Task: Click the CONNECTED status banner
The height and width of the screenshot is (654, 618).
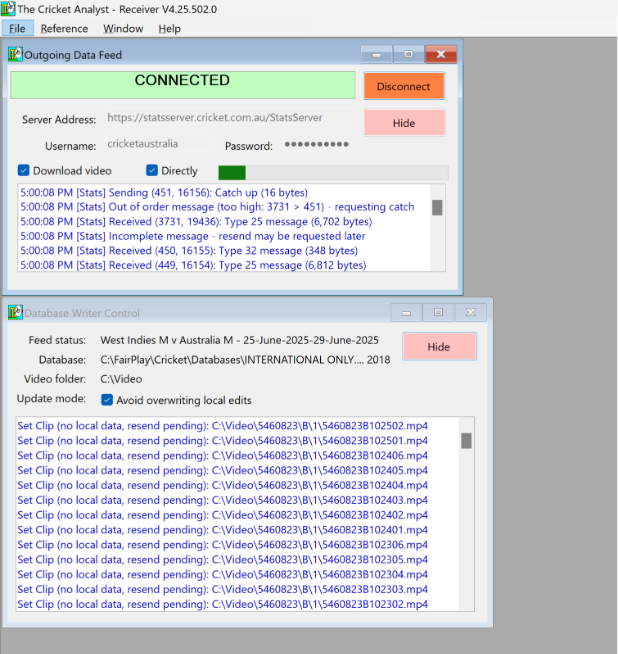Action: (x=183, y=85)
